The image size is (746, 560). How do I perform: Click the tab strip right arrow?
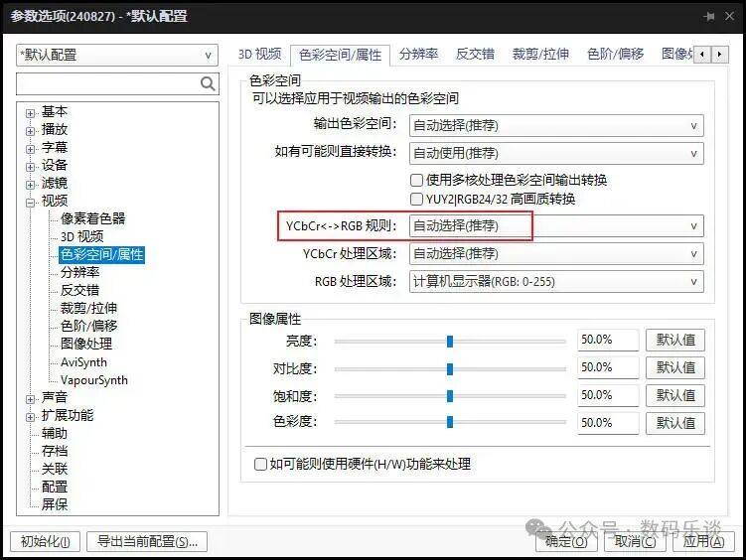[719, 55]
